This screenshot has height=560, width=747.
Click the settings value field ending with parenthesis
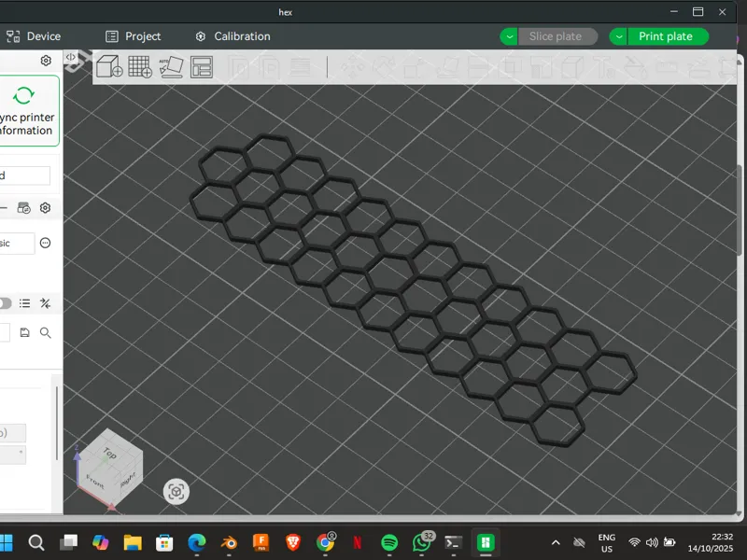(x=13, y=433)
